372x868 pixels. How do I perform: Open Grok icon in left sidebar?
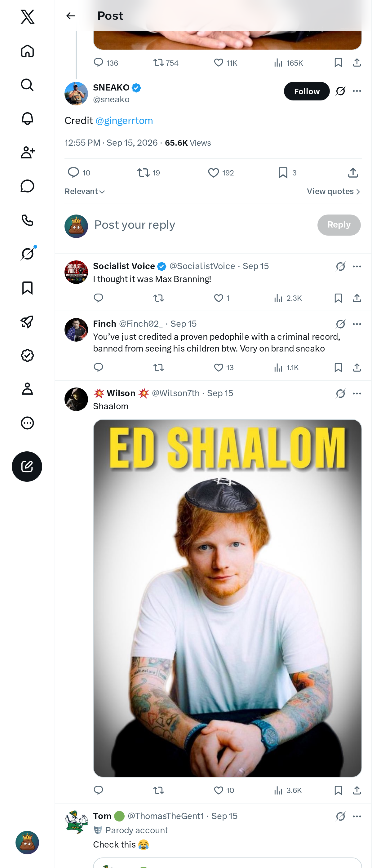[x=27, y=254]
